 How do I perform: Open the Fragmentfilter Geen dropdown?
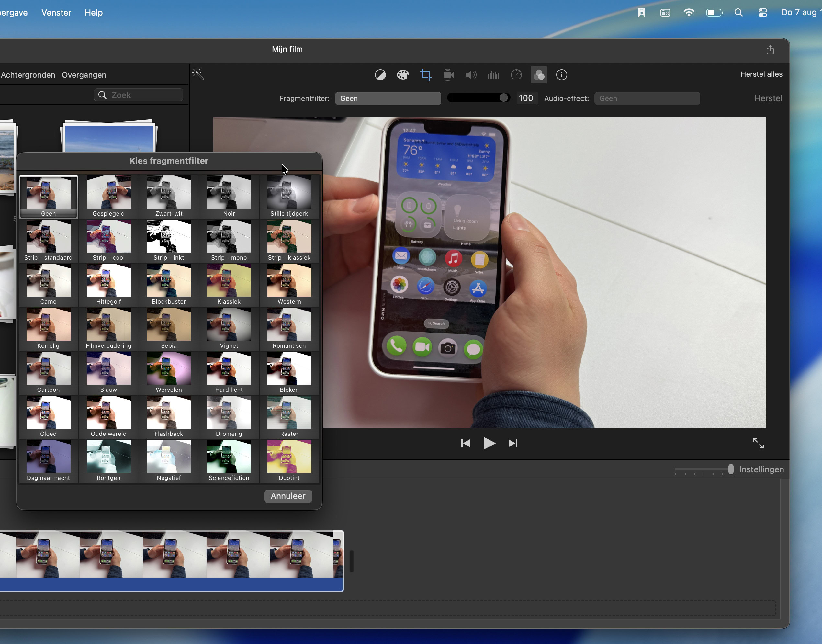point(388,98)
